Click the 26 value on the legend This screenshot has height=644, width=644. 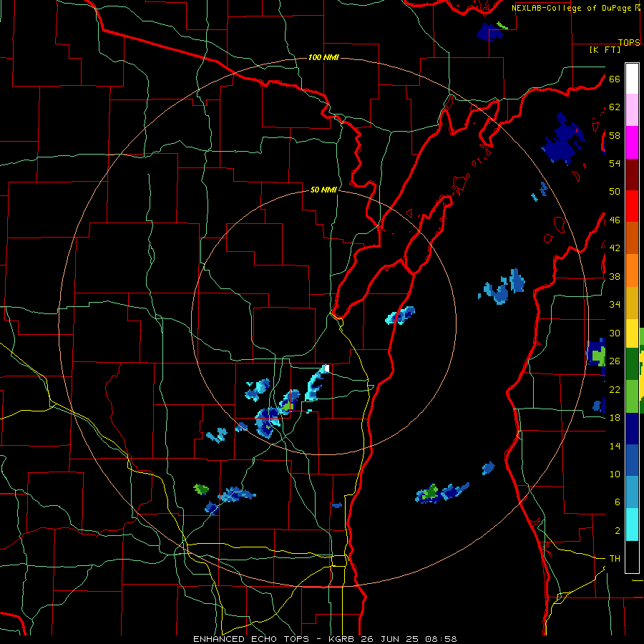tap(615, 361)
